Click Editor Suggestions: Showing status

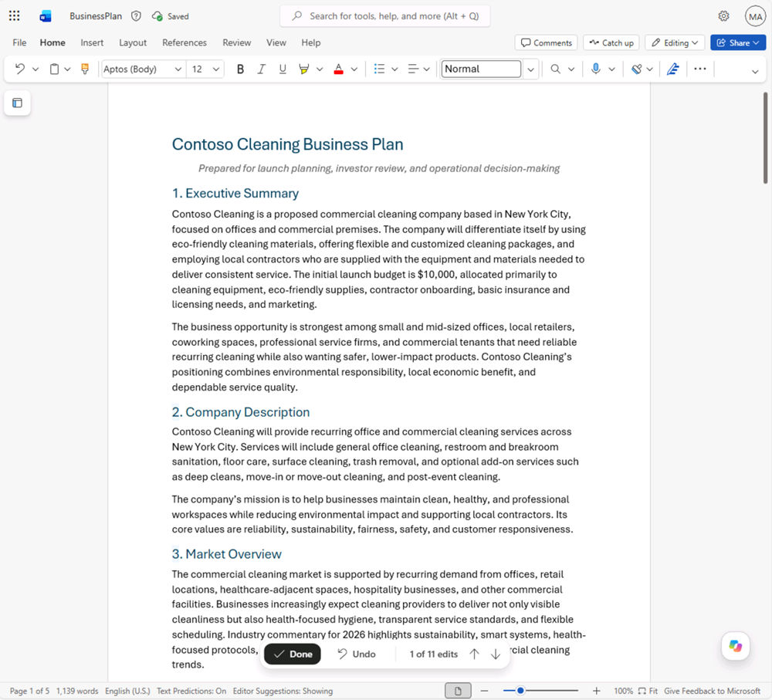(x=283, y=691)
